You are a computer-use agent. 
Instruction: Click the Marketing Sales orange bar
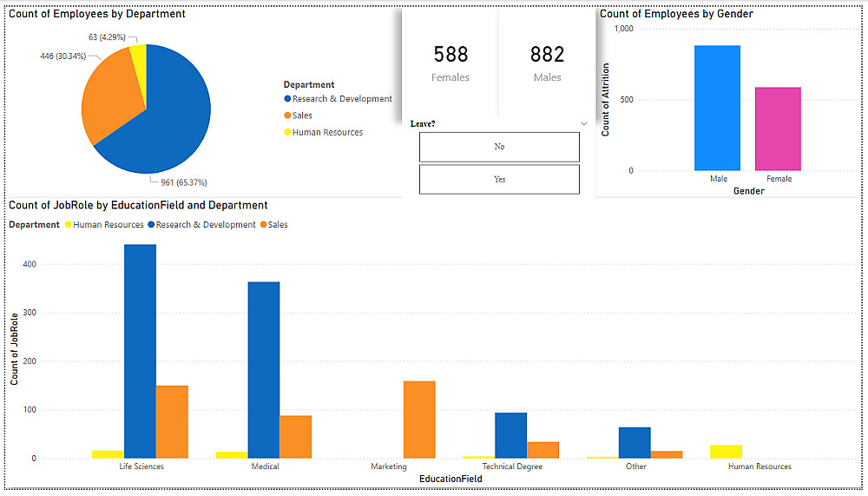(x=419, y=420)
